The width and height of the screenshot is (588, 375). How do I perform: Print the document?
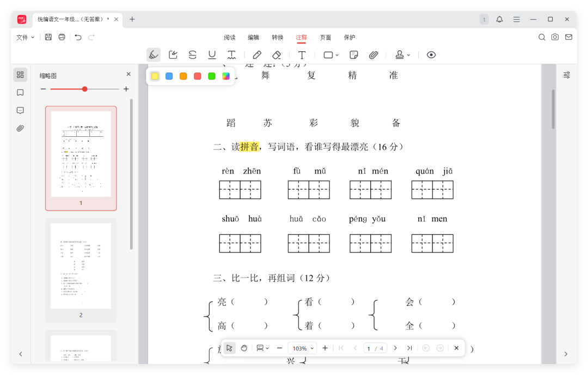(x=62, y=37)
